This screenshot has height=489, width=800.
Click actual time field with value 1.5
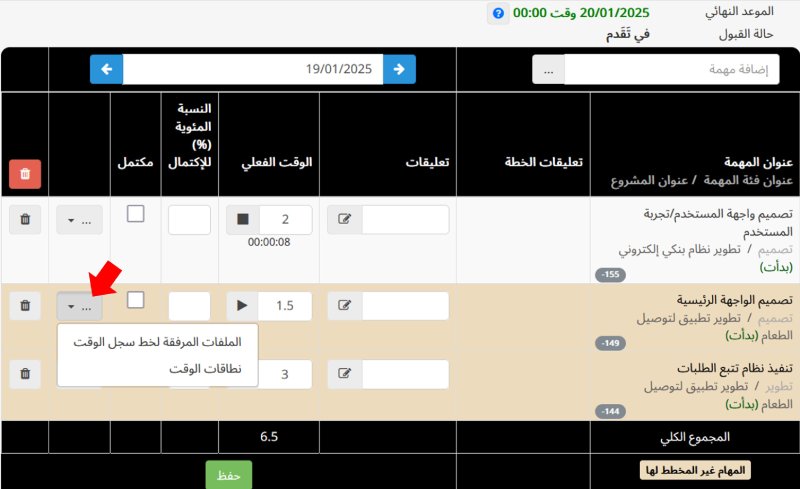[x=285, y=306]
